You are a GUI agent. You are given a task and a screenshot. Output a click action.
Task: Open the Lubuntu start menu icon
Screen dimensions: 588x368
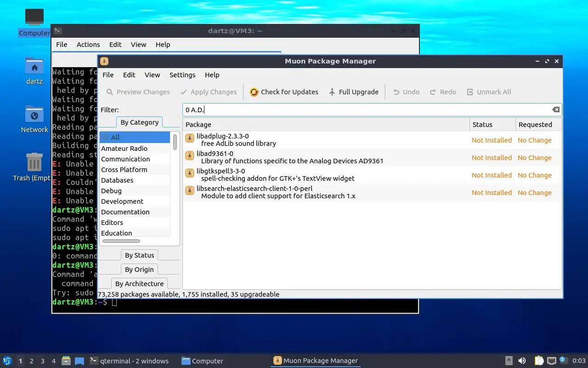point(7,361)
